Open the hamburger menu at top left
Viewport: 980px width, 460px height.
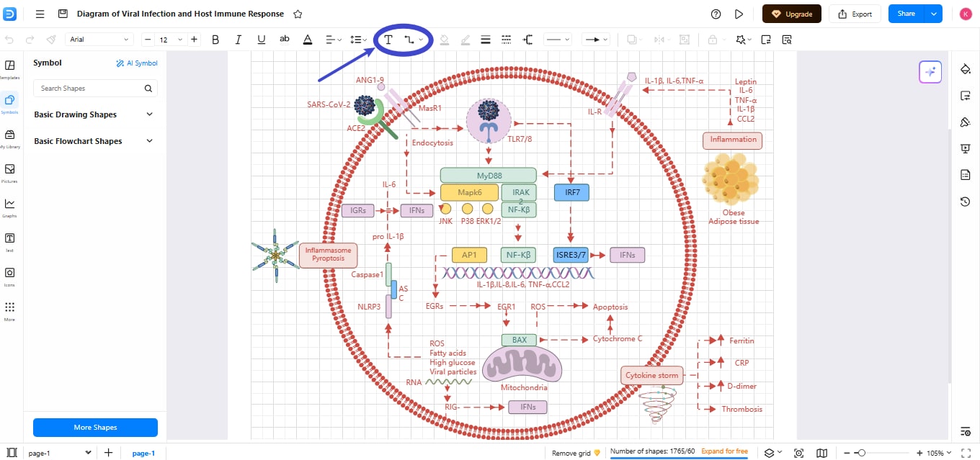pos(40,14)
